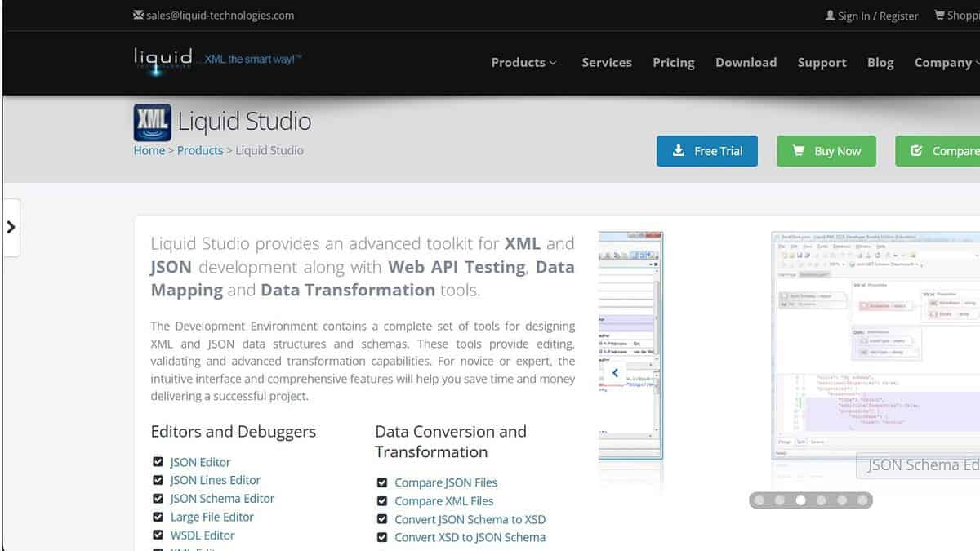Open the Support menu item
Image resolution: width=980 pixels, height=551 pixels.
(822, 63)
